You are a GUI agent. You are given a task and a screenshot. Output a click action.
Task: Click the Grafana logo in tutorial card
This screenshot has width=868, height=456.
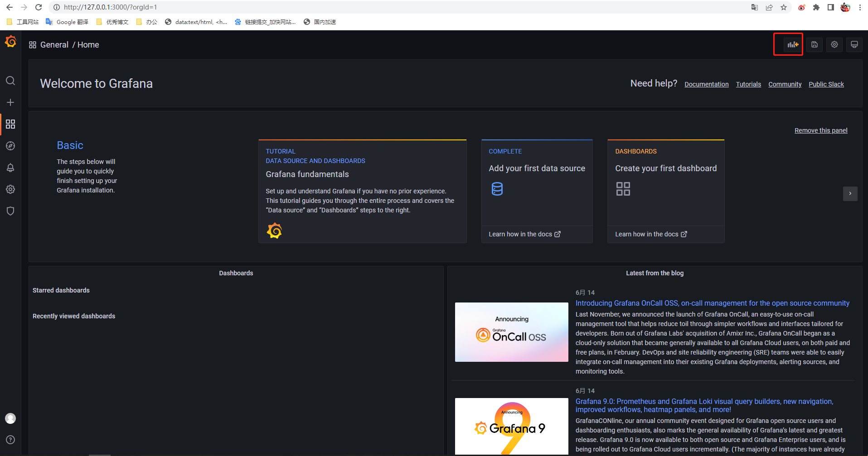(x=274, y=230)
